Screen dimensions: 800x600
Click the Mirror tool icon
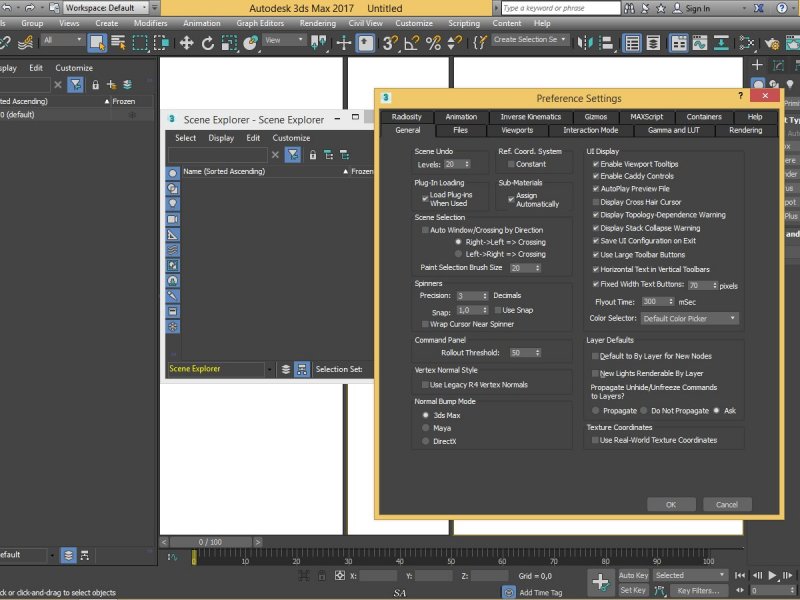(x=585, y=43)
